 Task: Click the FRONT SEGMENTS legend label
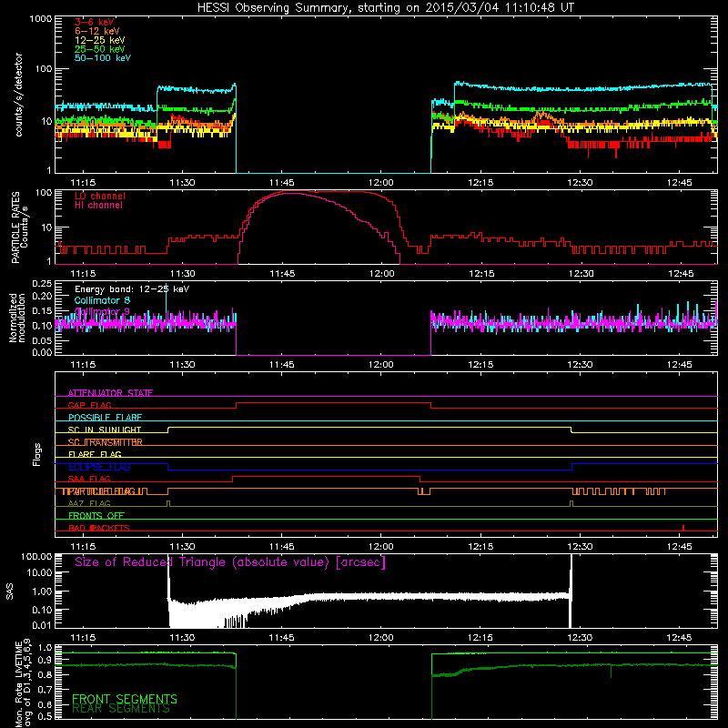pyautogui.click(x=125, y=699)
